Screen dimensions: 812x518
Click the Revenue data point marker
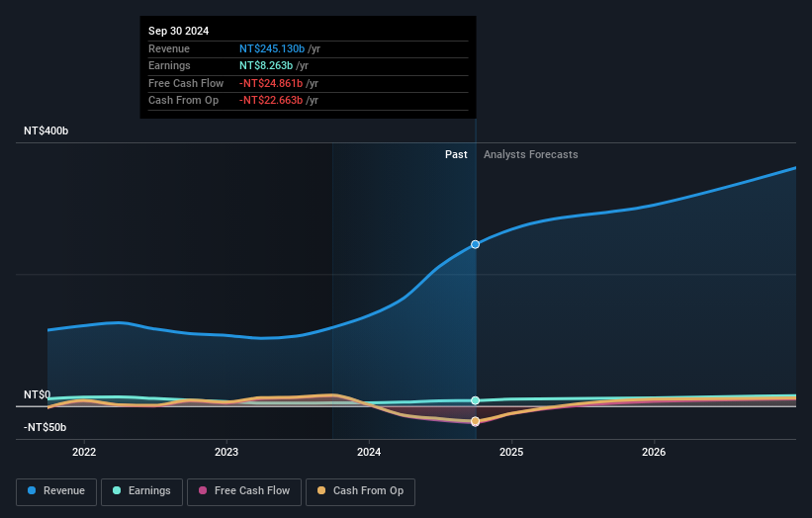(475, 244)
